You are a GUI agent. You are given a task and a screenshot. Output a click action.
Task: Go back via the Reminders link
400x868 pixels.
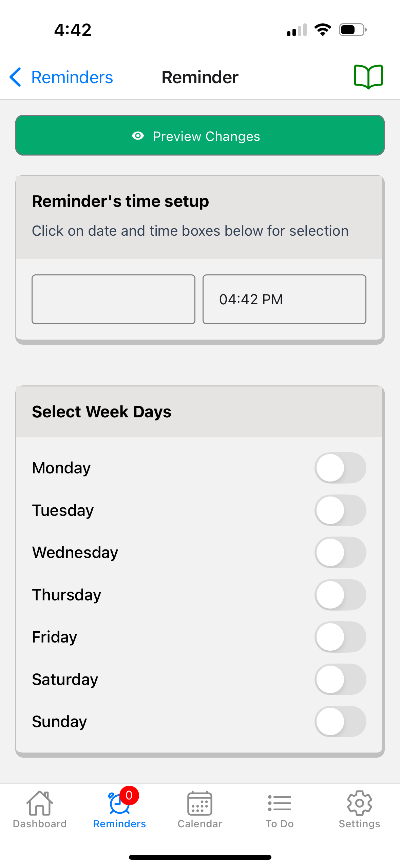click(x=72, y=77)
